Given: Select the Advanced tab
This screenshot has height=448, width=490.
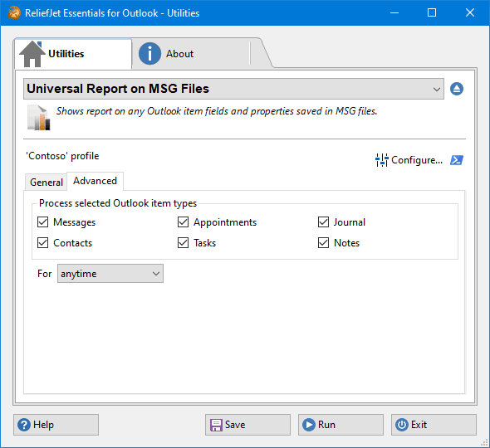Looking at the screenshot, I should tap(95, 181).
